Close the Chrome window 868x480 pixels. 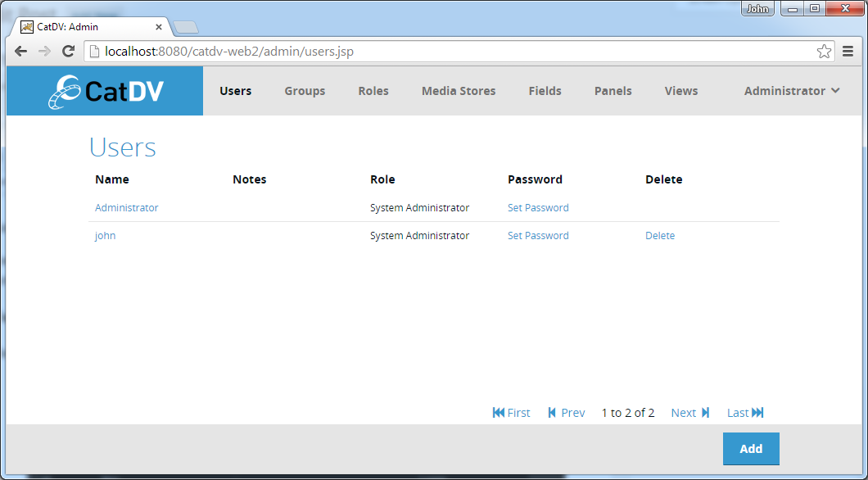coord(845,9)
